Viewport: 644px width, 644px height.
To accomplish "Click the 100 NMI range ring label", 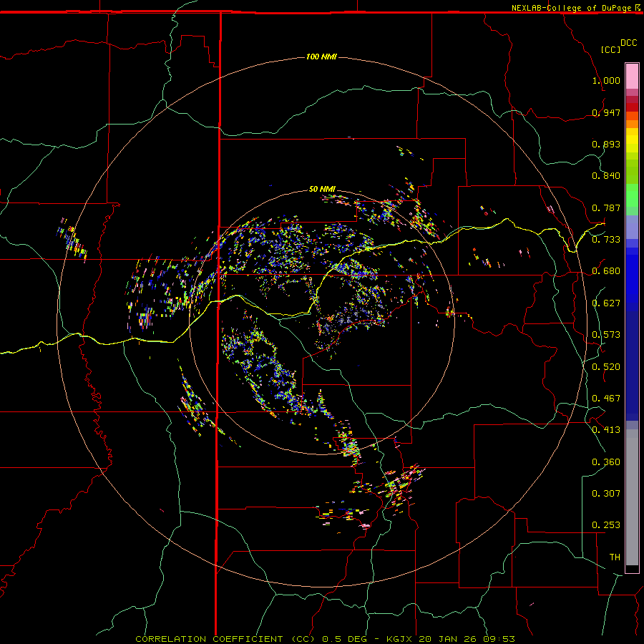I will click(x=321, y=57).
